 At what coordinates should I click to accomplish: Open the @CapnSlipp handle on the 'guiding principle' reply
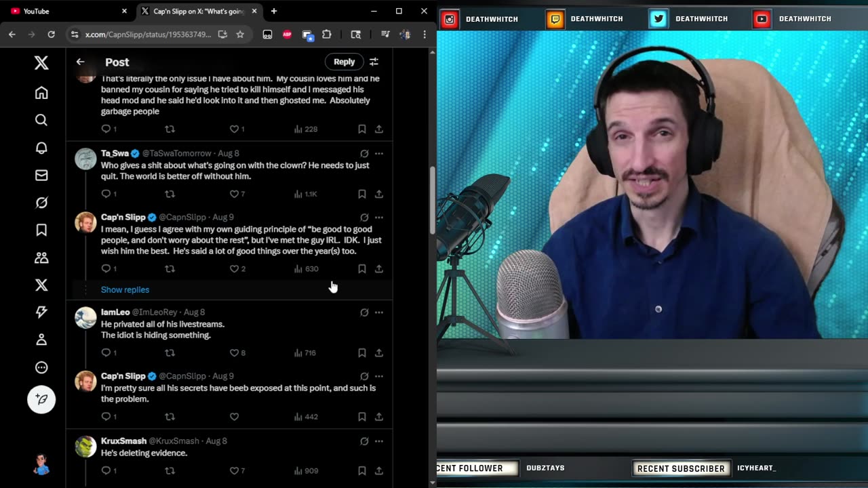pyautogui.click(x=183, y=218)
